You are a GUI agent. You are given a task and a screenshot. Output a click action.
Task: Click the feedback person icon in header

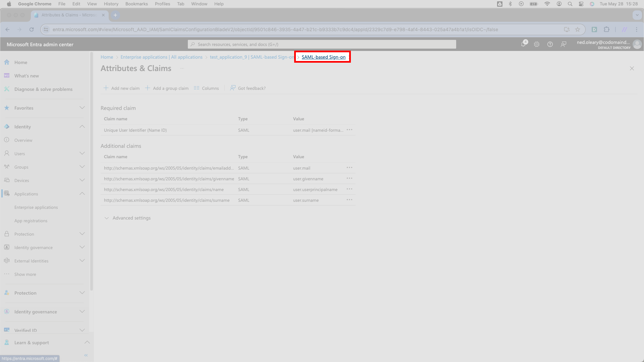point(563,44)
